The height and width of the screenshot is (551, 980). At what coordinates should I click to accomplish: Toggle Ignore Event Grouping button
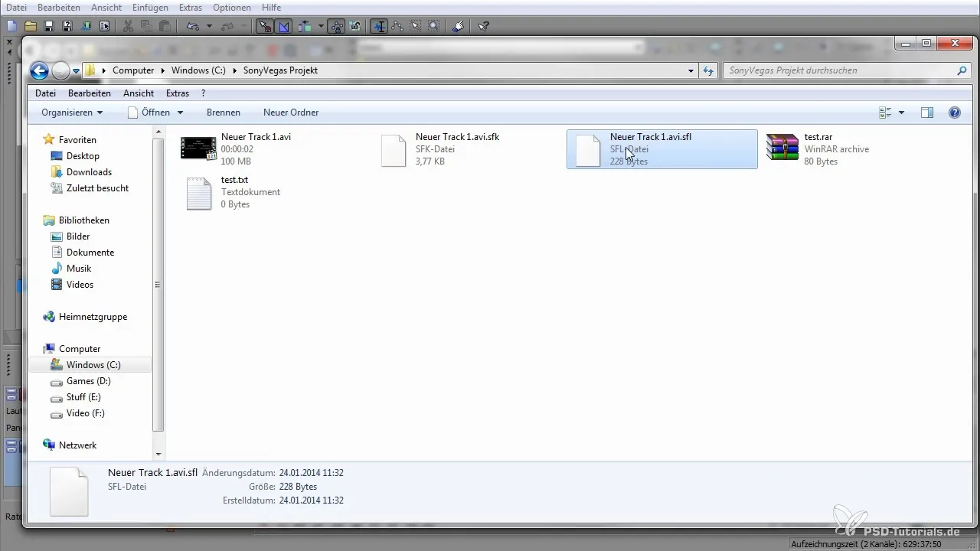coord(354,26)
